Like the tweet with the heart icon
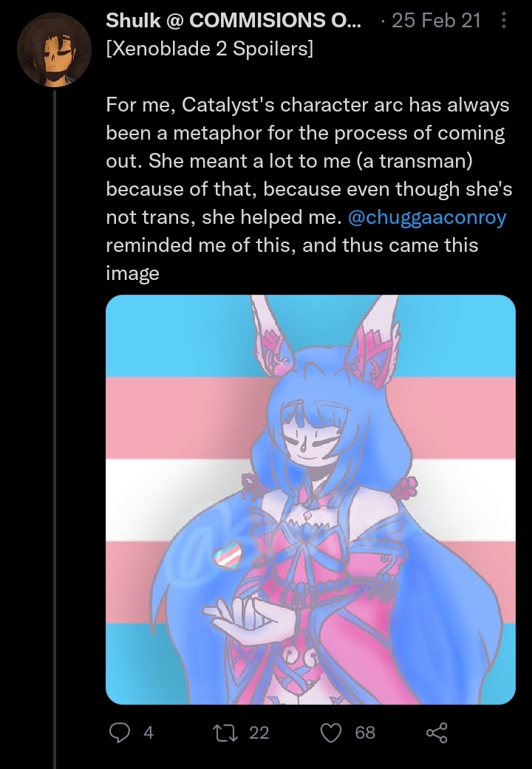 331,732
